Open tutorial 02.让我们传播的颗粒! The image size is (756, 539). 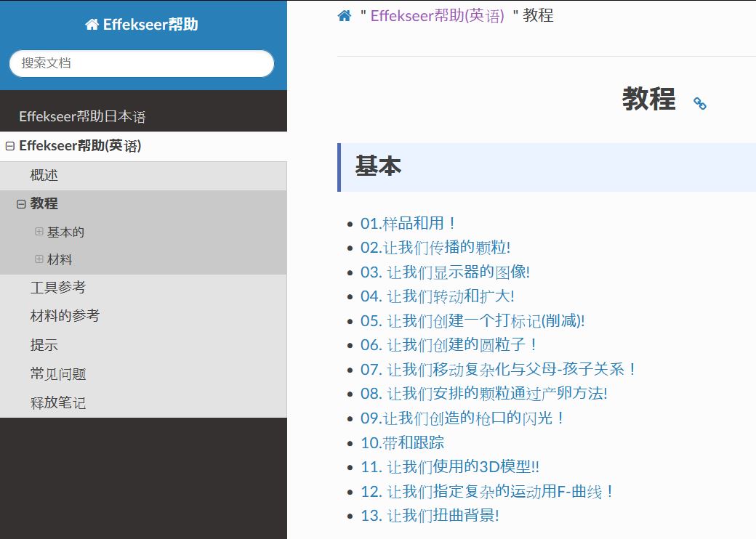click(x=435, y=248)
